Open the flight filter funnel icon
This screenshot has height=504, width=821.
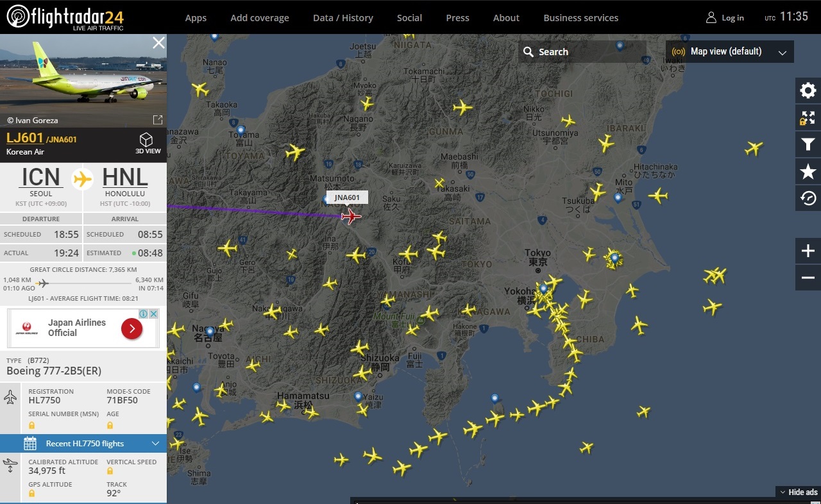click(x=808, y=145)
